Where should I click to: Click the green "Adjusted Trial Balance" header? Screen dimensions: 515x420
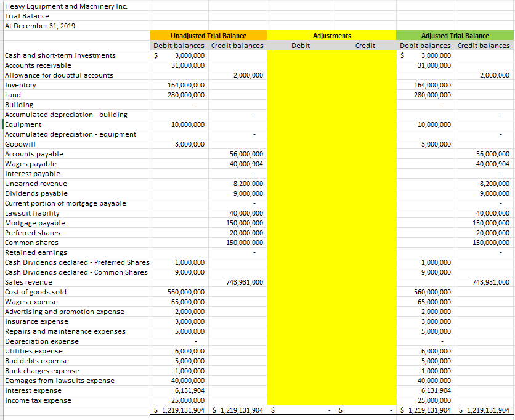click(455, 35)
